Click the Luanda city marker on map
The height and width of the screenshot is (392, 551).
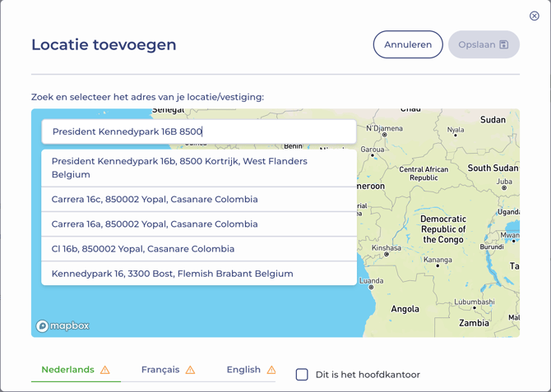point(371,288)
